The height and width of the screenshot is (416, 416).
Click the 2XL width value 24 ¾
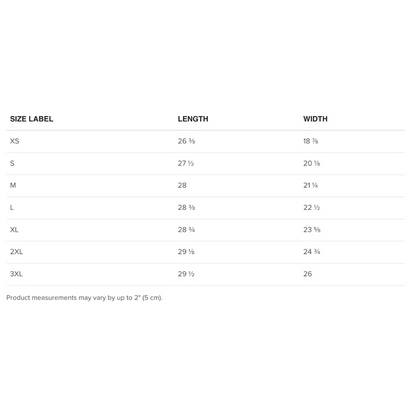tap(312, 252)
